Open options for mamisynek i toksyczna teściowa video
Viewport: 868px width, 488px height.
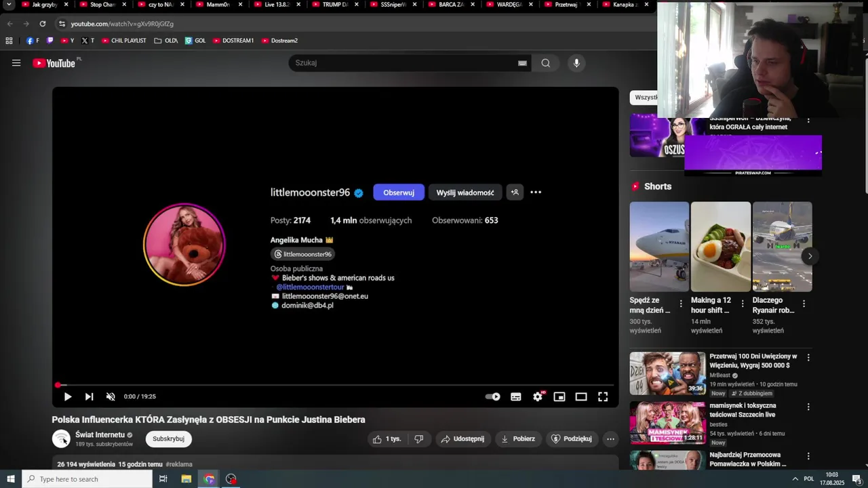click(x=808, y=407)
